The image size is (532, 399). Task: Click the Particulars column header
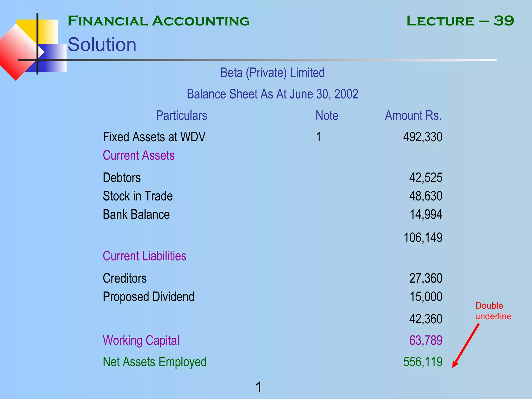pos(181,116)
